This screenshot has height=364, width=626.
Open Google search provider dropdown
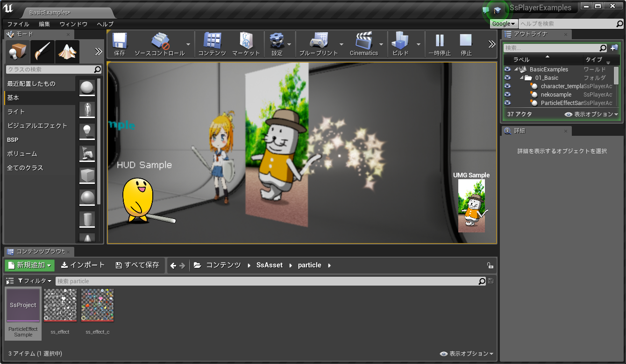pyautogui.click(x=504, y=24)
